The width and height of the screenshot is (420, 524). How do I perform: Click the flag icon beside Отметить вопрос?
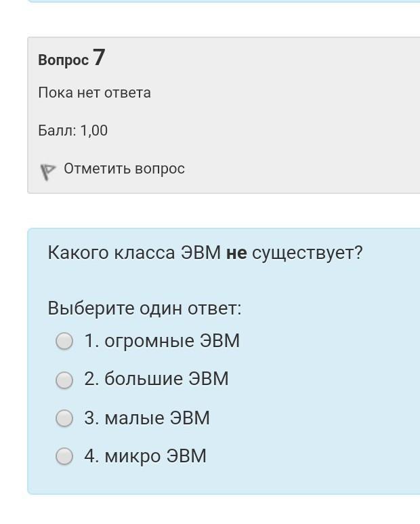(47, 172)
